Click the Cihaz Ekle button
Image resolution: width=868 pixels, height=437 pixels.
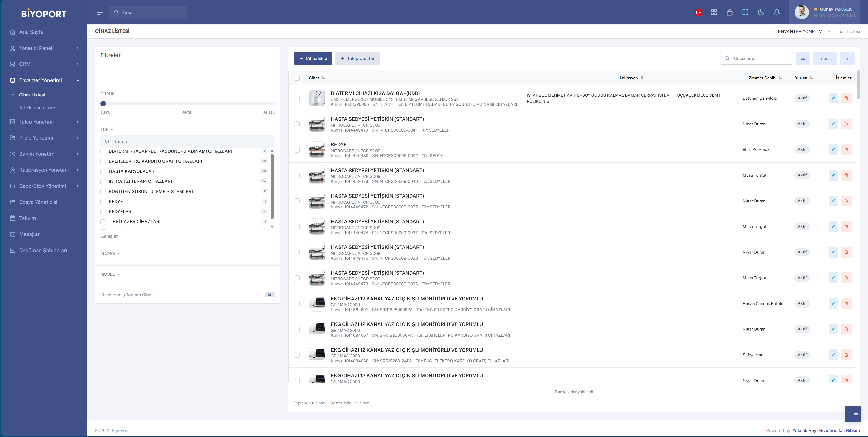pyautogui.click(x=313, y=58)
